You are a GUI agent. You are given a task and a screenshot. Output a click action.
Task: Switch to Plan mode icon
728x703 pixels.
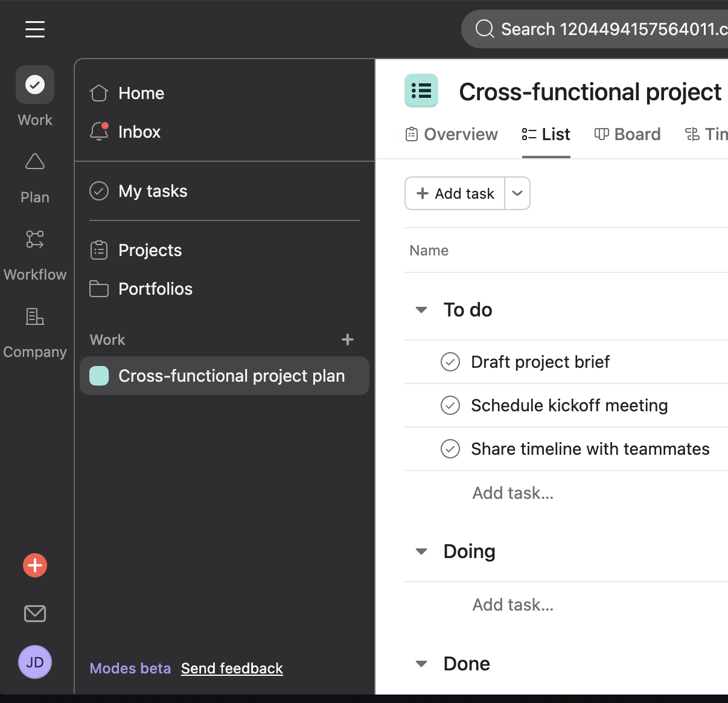[x=35, y=162]
